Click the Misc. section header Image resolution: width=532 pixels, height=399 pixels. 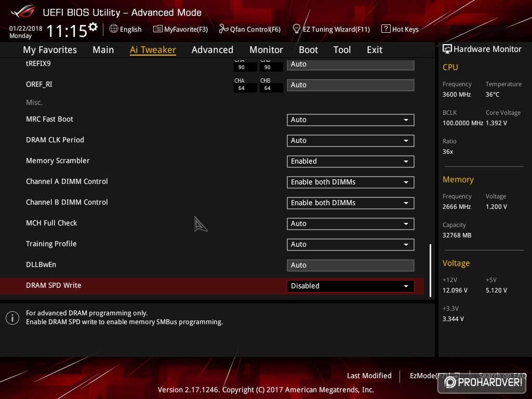[34, 102]
